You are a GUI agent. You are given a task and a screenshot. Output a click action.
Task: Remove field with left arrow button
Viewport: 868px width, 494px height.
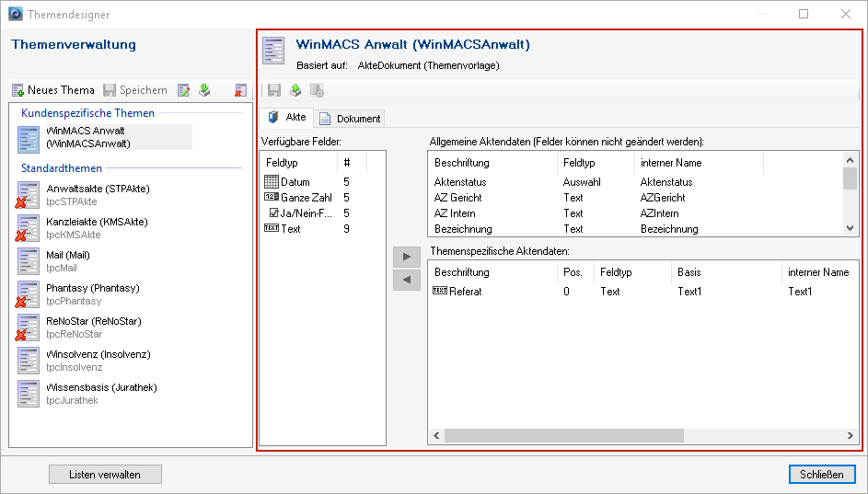click(407, 280)
